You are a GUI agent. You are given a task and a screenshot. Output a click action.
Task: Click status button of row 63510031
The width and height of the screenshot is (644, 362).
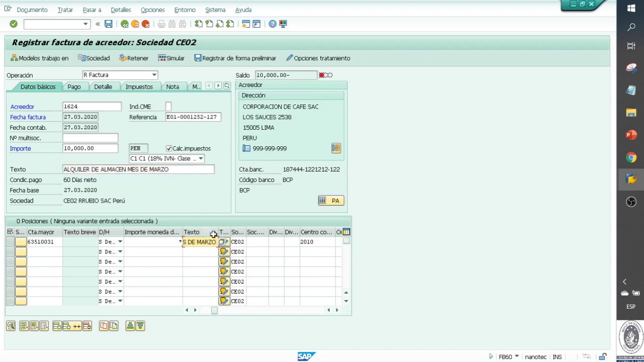pos(21,242)
